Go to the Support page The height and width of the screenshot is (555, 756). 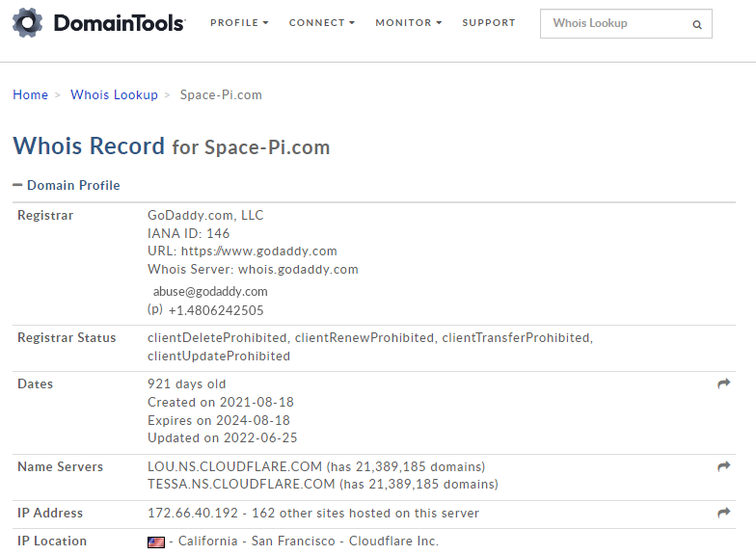point(489,23)
